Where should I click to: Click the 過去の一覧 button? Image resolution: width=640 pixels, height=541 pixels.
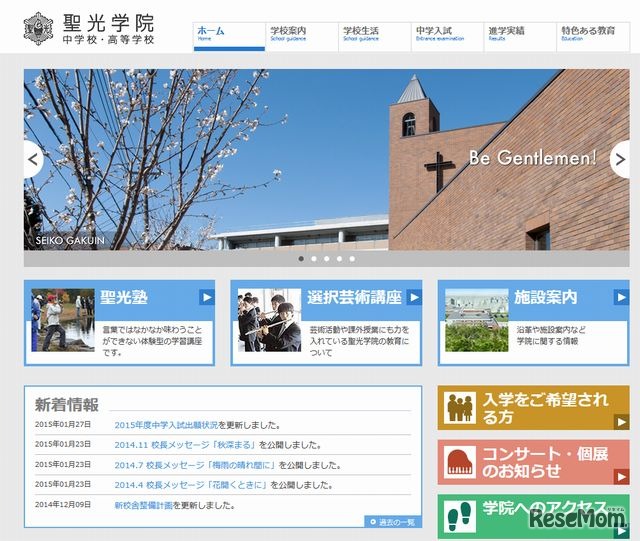pos(393,522)
